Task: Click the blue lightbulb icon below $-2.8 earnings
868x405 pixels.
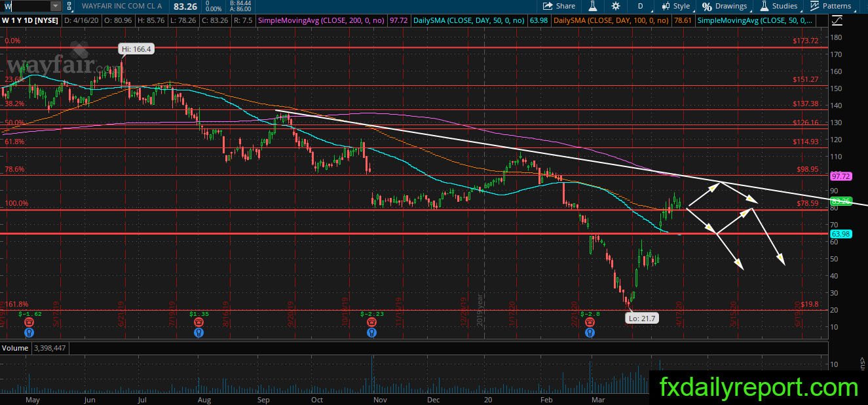Action: click(x=590, y=332)
